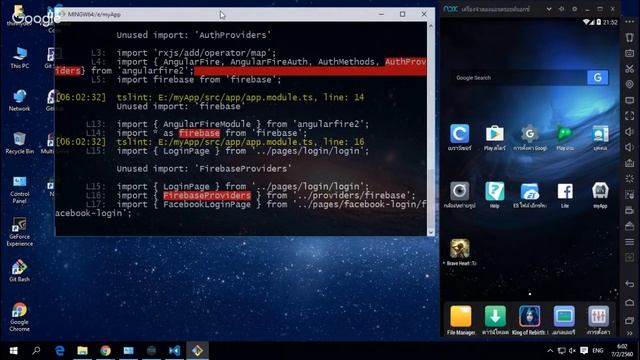Select the active Git Bash taskbar button
Screen dimensions: 640x360
[x=198, y=351]
